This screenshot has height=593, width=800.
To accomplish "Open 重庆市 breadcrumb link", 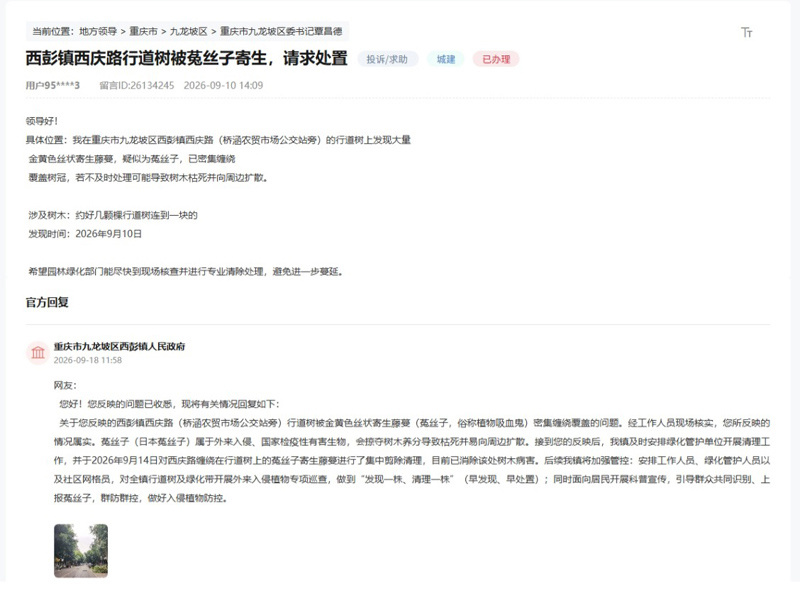I will [143, 31].
